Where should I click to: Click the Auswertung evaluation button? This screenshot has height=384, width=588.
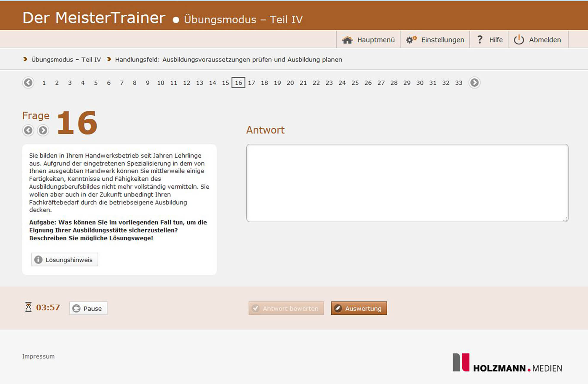(x=359, y=308)
